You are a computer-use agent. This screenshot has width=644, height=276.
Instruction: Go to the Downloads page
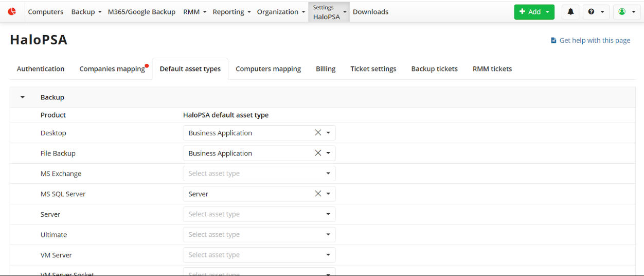(370, 12)
